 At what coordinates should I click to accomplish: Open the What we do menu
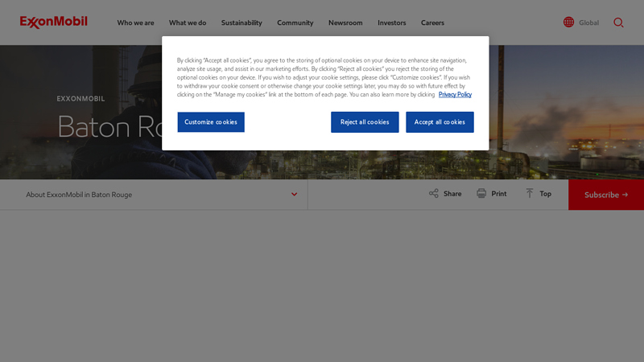coord(188,23)
